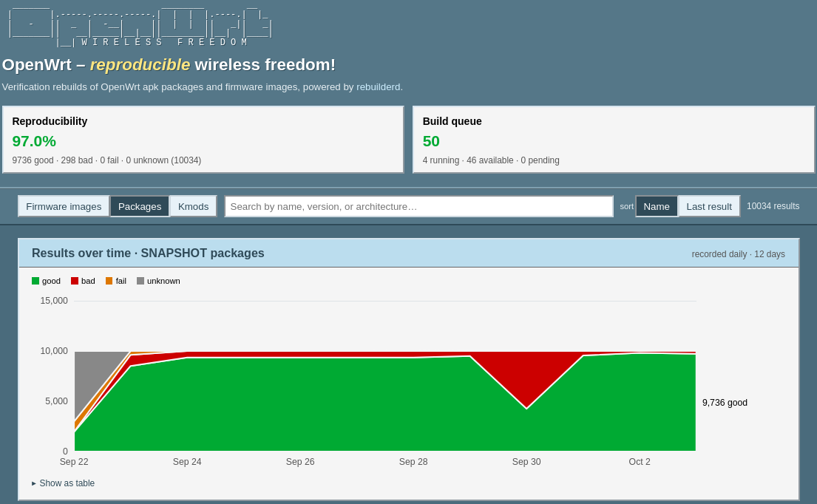The height and width of the screenshot is (504, 817).
Task: Click the Oct 2 axis label
Action: (x=640, y=462)
